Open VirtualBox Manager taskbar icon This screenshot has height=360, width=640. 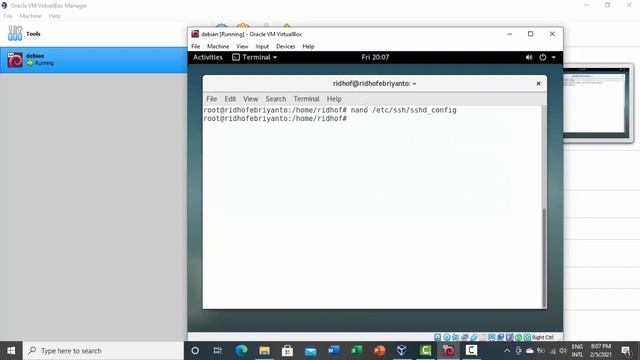(x=402, y=350)
